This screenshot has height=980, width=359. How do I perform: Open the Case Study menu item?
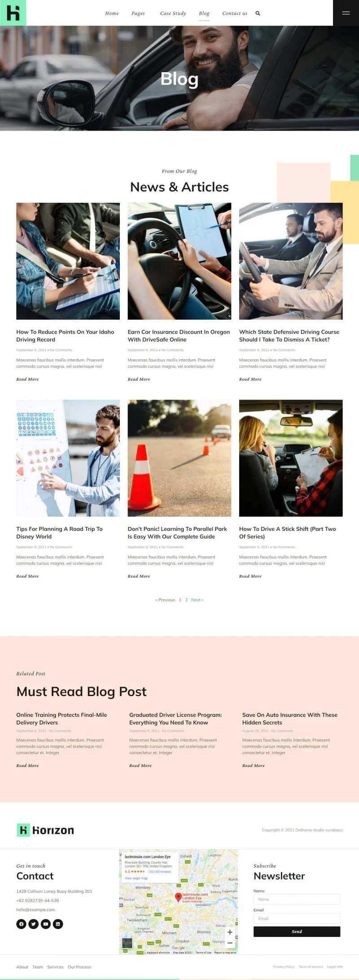[173, 13]
